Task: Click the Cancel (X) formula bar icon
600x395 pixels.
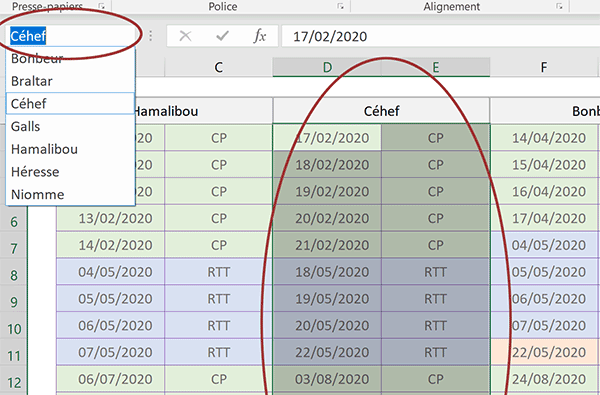Action: click(x=186, y=36)
